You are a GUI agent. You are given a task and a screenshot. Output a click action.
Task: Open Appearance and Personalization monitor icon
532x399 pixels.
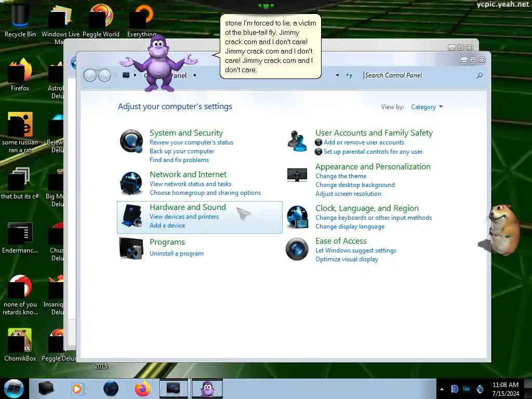297,175
